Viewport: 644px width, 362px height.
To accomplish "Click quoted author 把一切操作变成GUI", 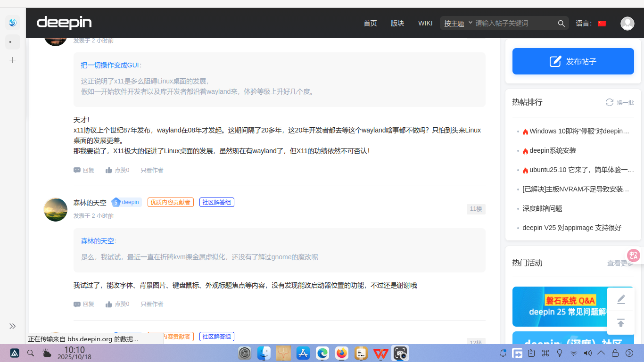I will pos(111,65).
